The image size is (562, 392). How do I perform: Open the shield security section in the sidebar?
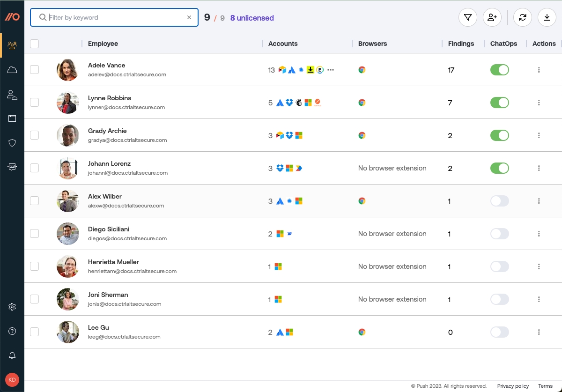point(12,142)
